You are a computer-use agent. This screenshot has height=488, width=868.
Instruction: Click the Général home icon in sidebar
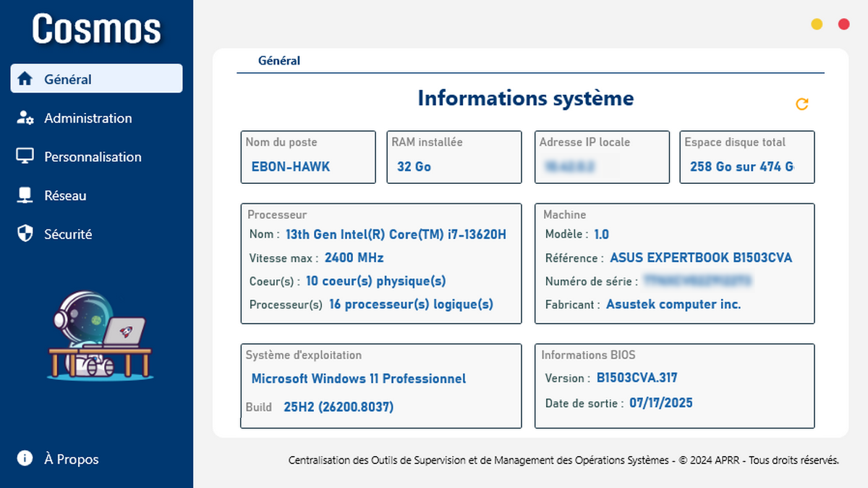coord(25,79)
